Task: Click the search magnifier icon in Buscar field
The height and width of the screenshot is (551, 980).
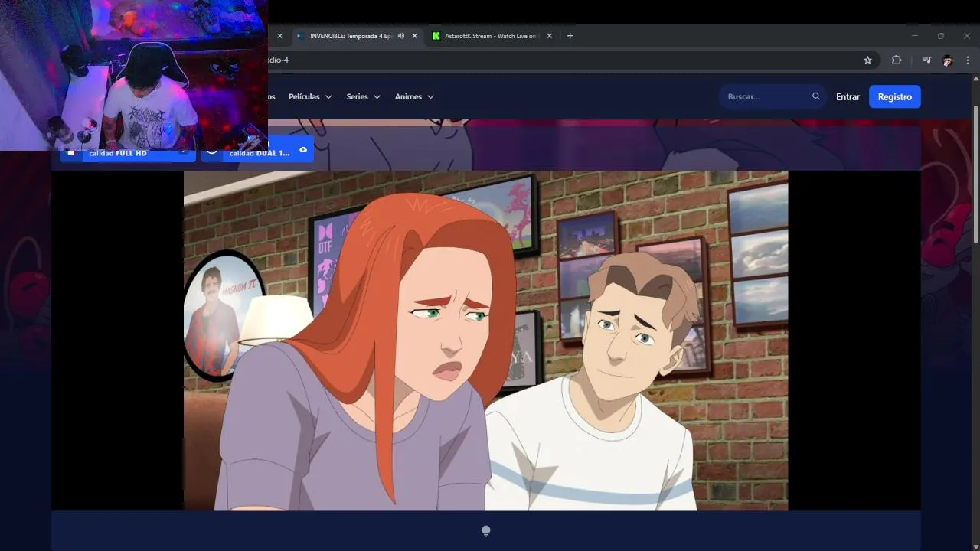Action: (x=816, y=96)
